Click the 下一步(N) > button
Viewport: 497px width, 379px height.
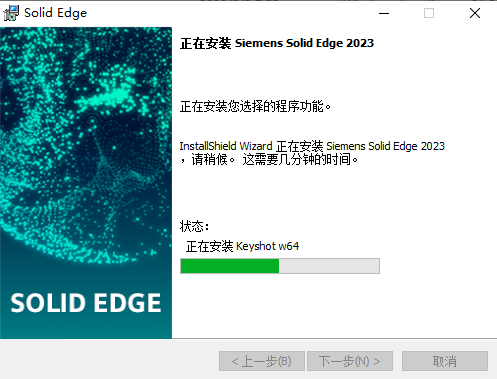[350, 361]
